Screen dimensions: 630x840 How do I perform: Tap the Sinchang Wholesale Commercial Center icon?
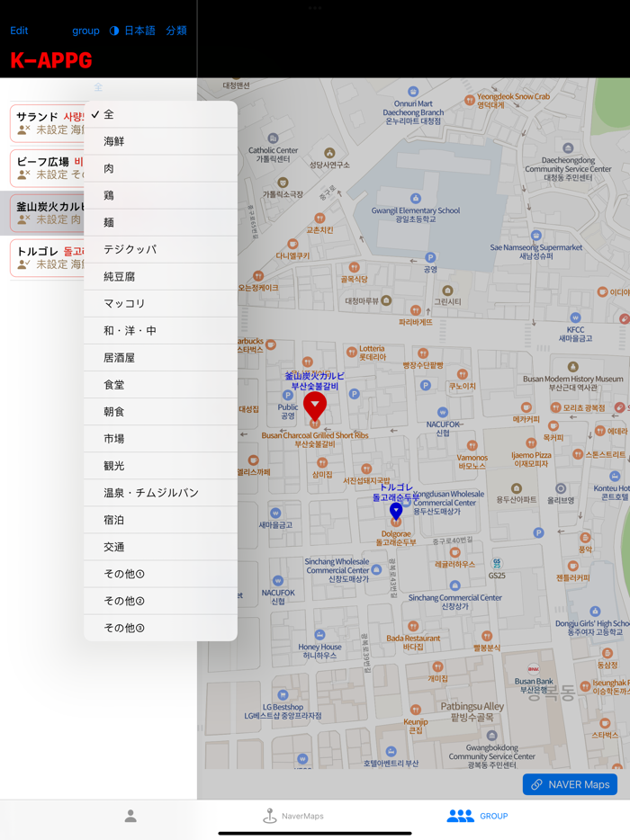coord(376,569)
